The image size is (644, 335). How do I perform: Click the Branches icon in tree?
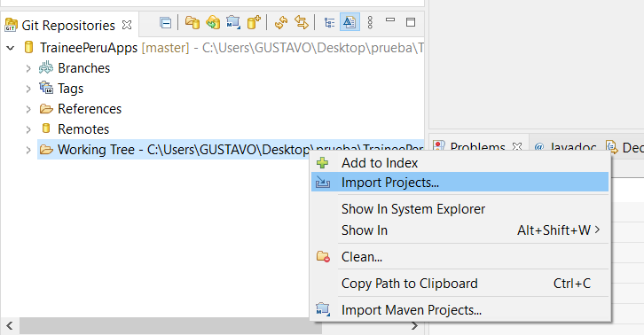point(46,67)
